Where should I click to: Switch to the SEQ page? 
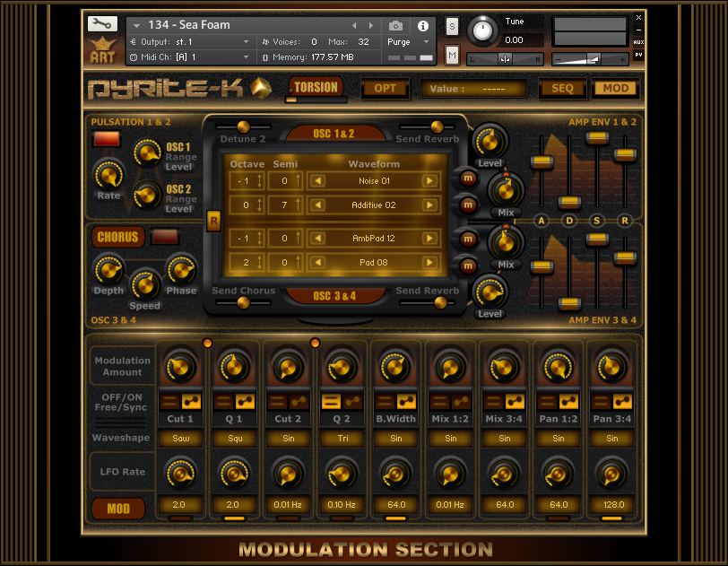pyautogui.click(x=561, y=89)
